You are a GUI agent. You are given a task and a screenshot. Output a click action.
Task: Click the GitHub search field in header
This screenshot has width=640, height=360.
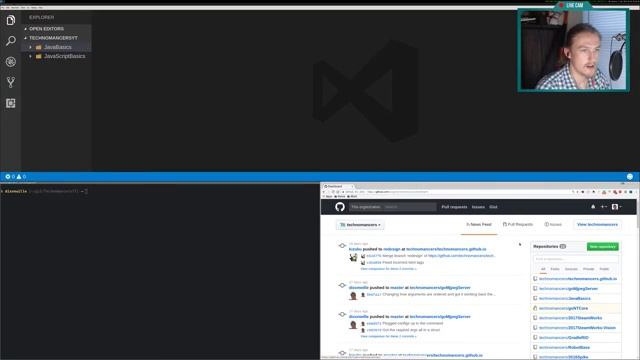click(392, 207)
